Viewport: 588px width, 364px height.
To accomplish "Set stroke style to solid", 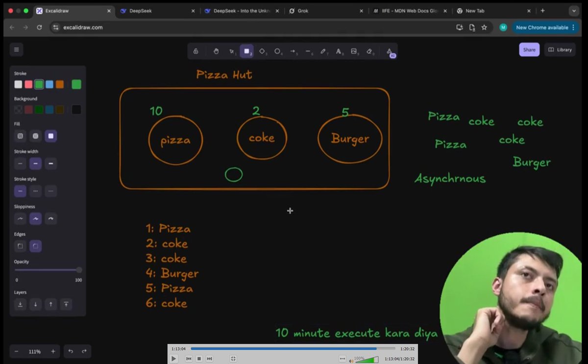I will tap(20, 191).
